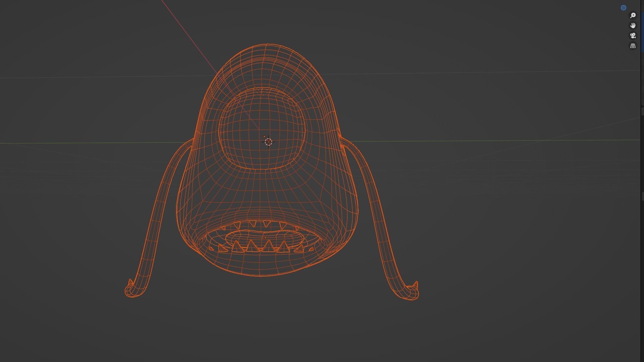Click the 3D cursor at viewport center
644x362 pixels.
[x=268, y=142]
